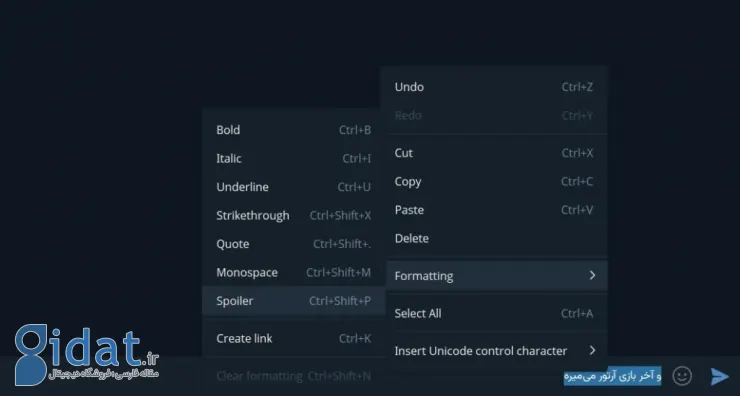This screenshot has width=740, height=396.
Task: Click the send message paper plane icon
Action: 720,376
